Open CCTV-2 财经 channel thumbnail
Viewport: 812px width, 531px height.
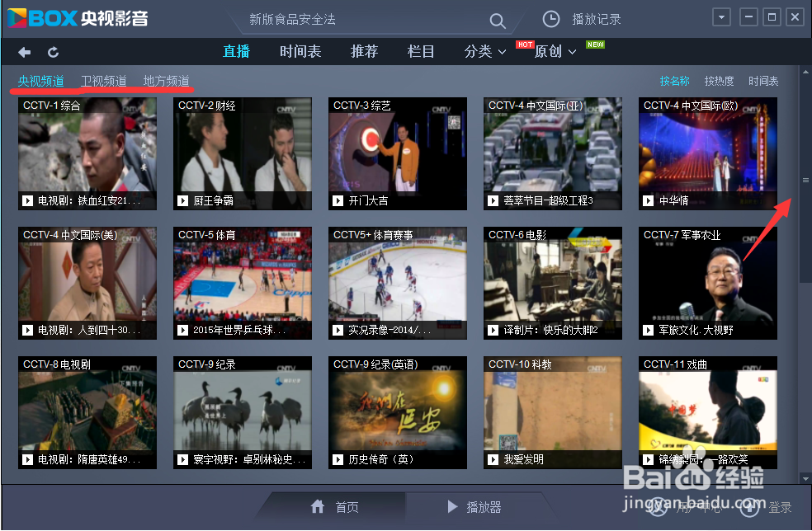point(243,153)
